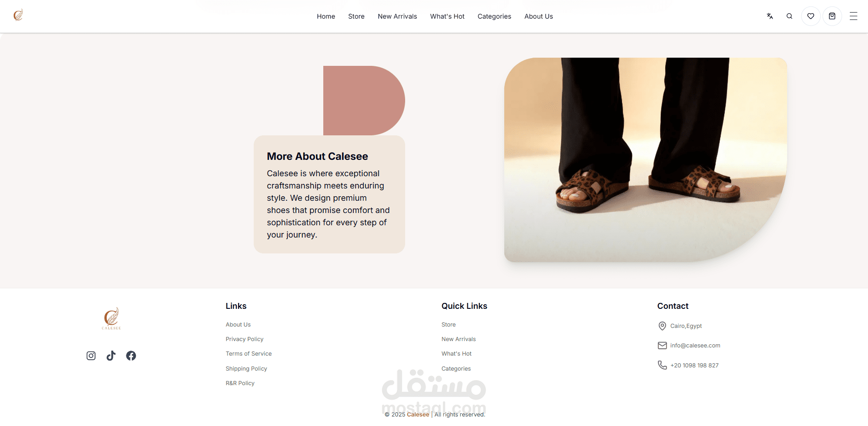Viewport: 868px width, 426px height.
Task: Select Categories in top navigation
Action: 494,16
